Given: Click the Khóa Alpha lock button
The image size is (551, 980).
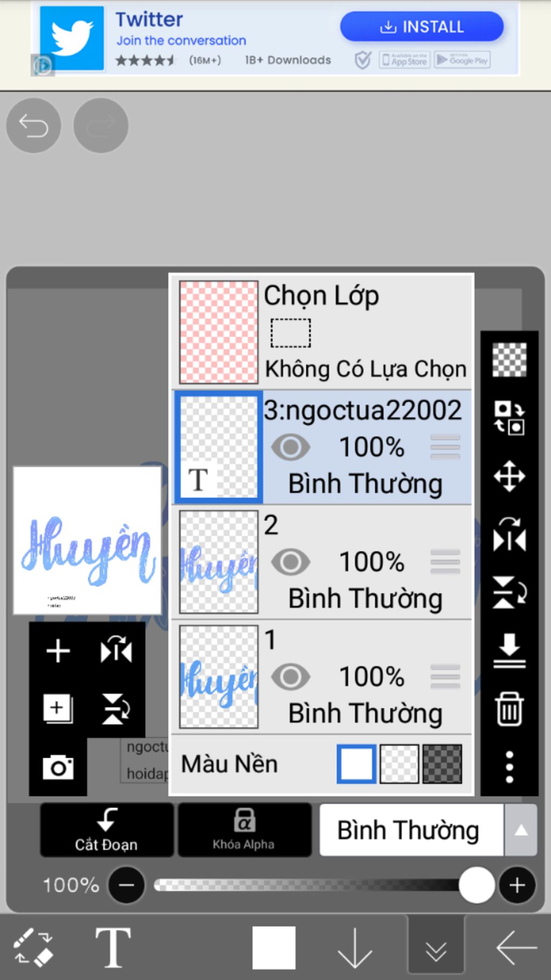Looking at the screenshot, I should [x=244, y=830].
